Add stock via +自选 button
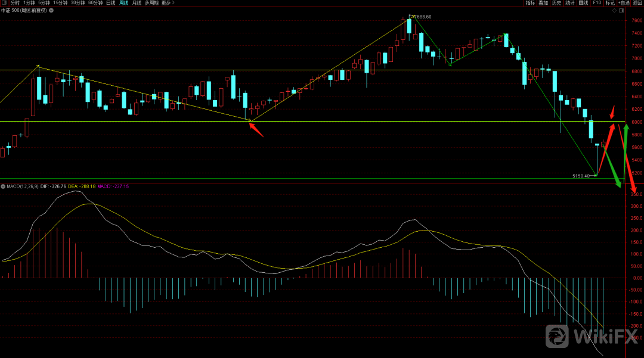Screen dimensions: 644x358 (x=624, y=3)
